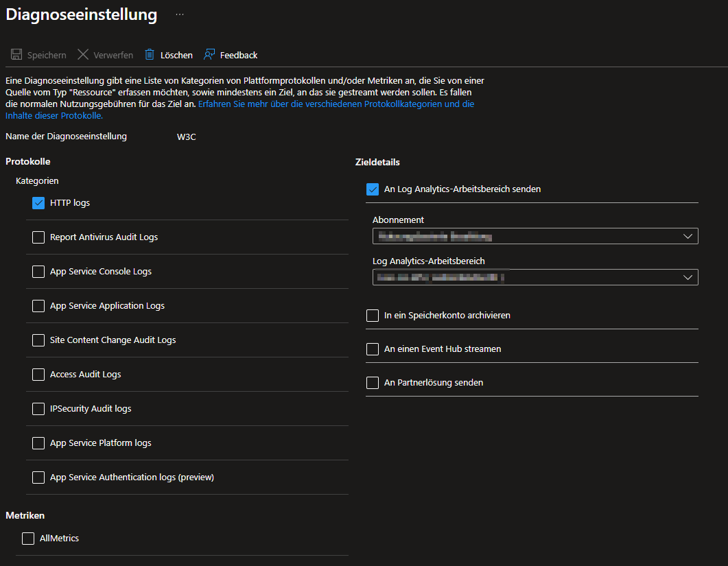Tick App Service Application Logs checkbox
This screenshot has width=728, height=566.
38,306
